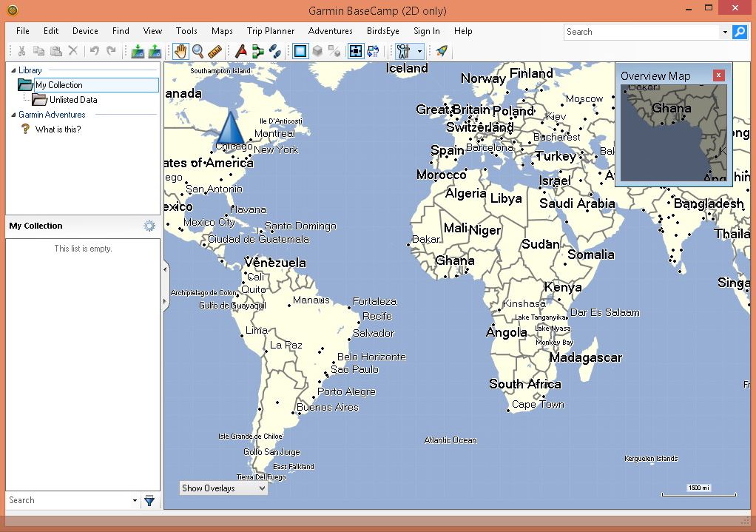
Task: Select the Measure ruler tool
Action: pyautogui.click(x=215, y=50)
